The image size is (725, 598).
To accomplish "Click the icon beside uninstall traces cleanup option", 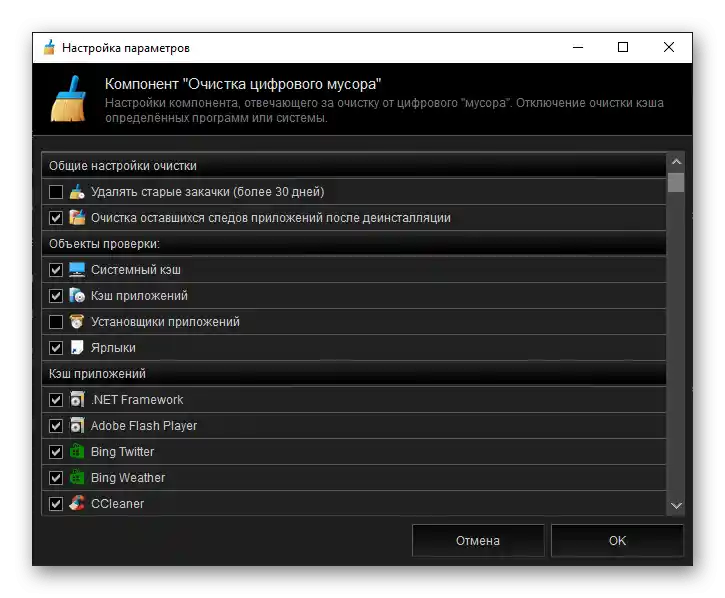I will (x=77, y=217).
